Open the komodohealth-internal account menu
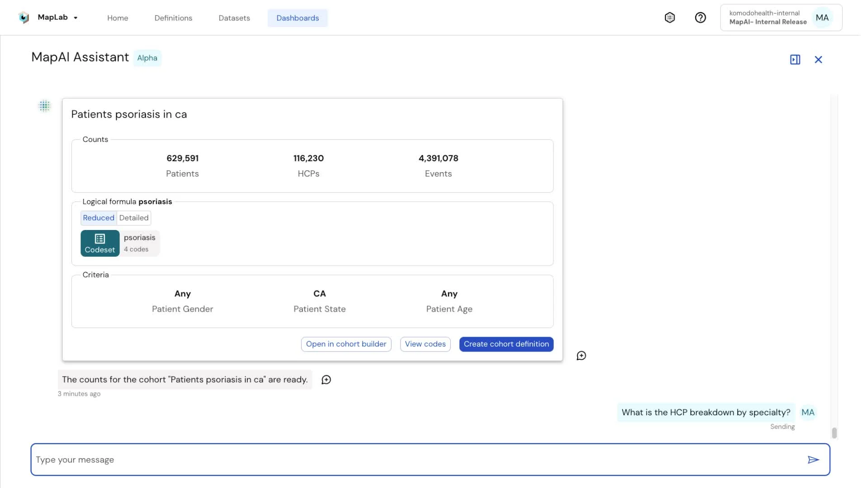The height and width of the screenshot is (488, 868). click(x=781, y=18)
